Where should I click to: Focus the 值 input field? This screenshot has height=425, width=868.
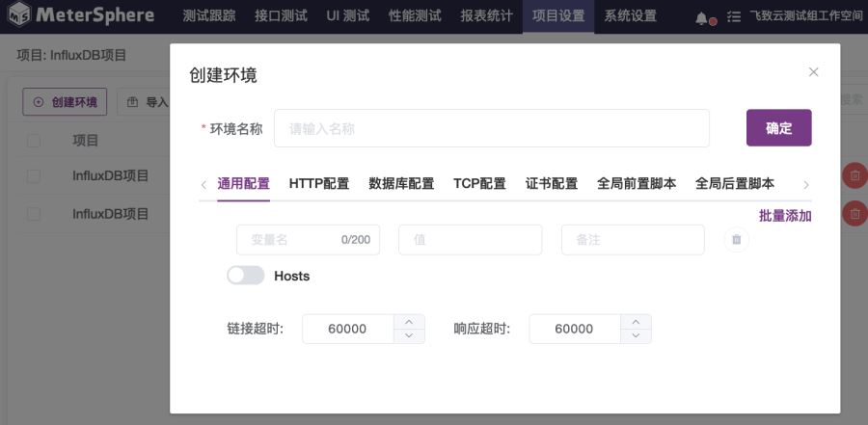(x=471, y=240)
